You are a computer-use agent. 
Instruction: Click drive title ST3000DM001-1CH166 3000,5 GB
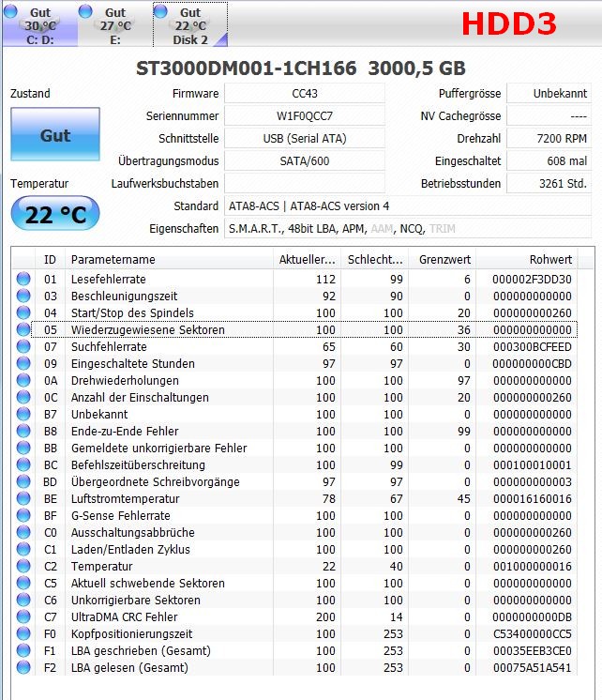point(301,68)
